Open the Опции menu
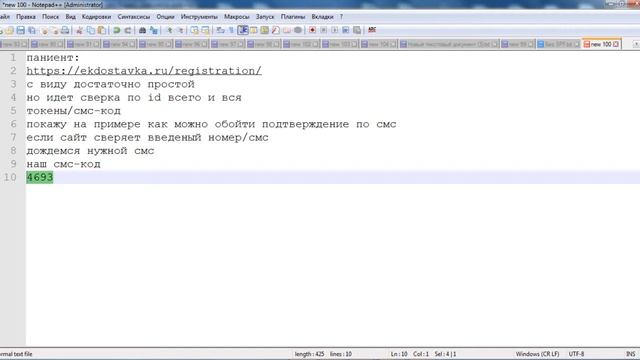The height and width of the screenshot is (360, 640). [165, 17]
